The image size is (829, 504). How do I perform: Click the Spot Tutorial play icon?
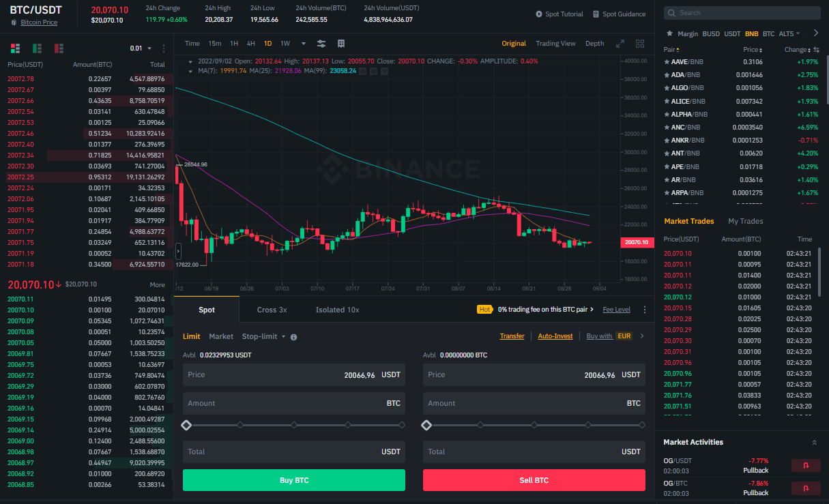click(539, 14)
